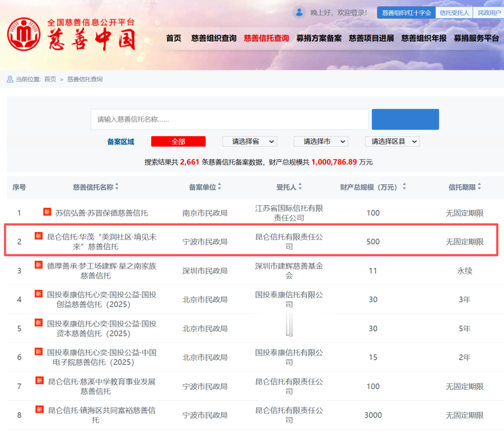
Task: Click the 新 badge on 苏信弘善 row
Action: click(x=47, y=212)
